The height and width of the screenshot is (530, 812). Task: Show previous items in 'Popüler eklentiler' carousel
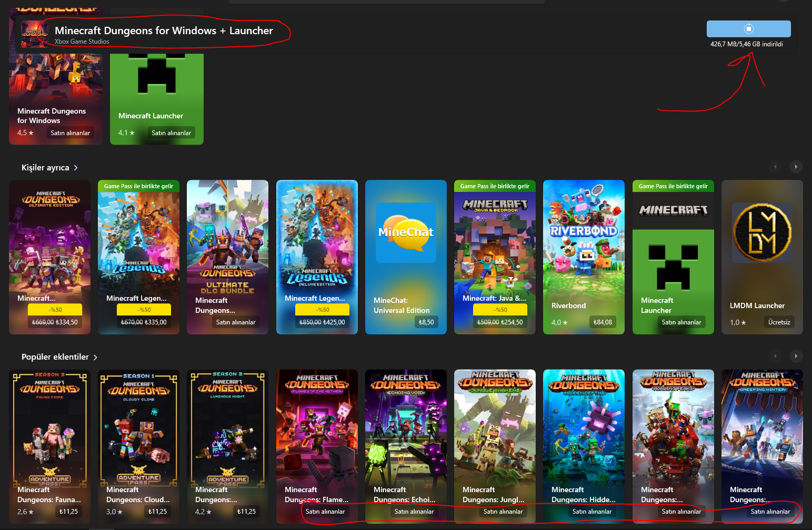[x=775, y=356]
